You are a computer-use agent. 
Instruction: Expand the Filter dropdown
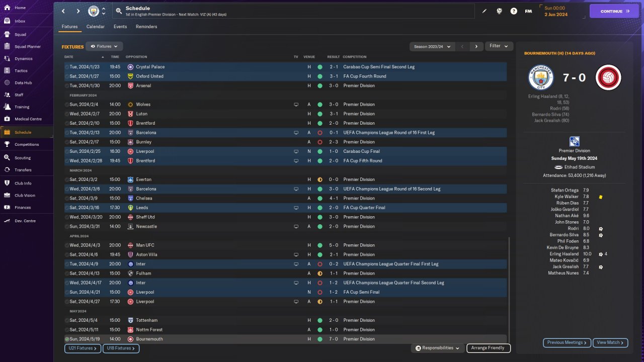(x=499, y=46)
